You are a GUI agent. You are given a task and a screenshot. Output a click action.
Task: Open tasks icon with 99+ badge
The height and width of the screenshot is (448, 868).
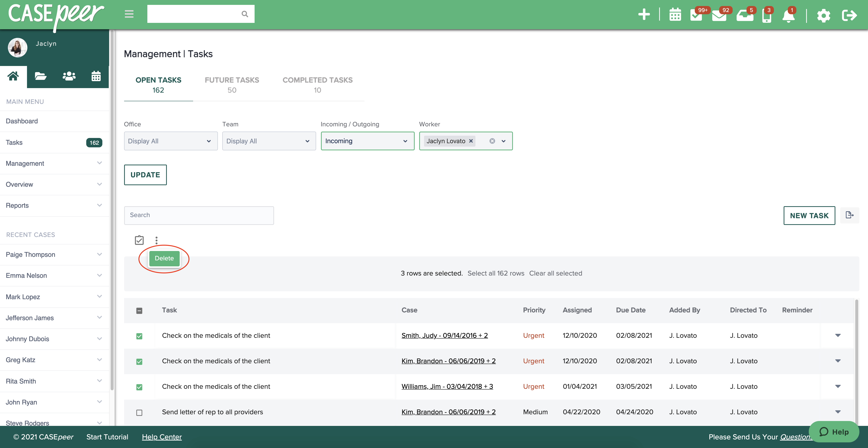[x=697, y=15]
